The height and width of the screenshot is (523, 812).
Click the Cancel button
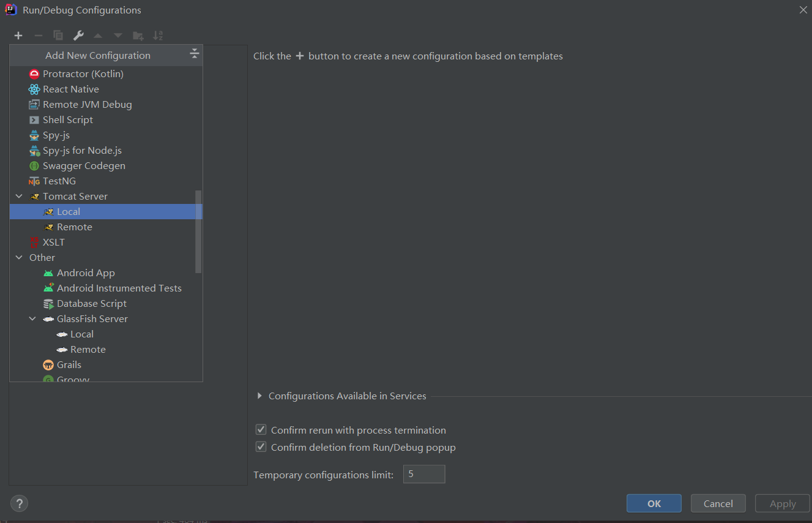(718, 503)
